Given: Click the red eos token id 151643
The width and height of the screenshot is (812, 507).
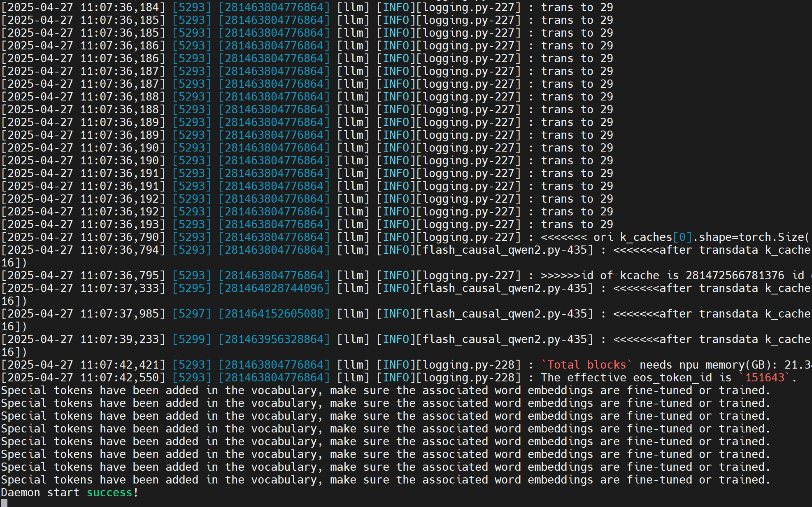Looking at the screenshot, I should (x=765, y=378).
